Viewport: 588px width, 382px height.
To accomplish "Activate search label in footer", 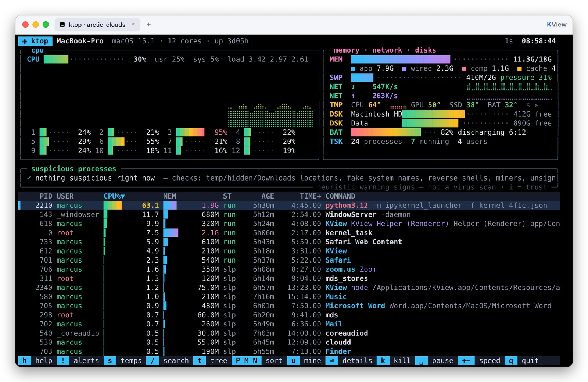I will [x=176, y=361].
